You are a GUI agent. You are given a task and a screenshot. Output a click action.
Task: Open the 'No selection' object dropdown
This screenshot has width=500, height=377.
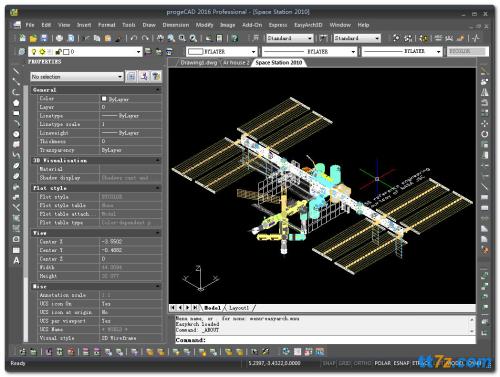coord(120,77)
